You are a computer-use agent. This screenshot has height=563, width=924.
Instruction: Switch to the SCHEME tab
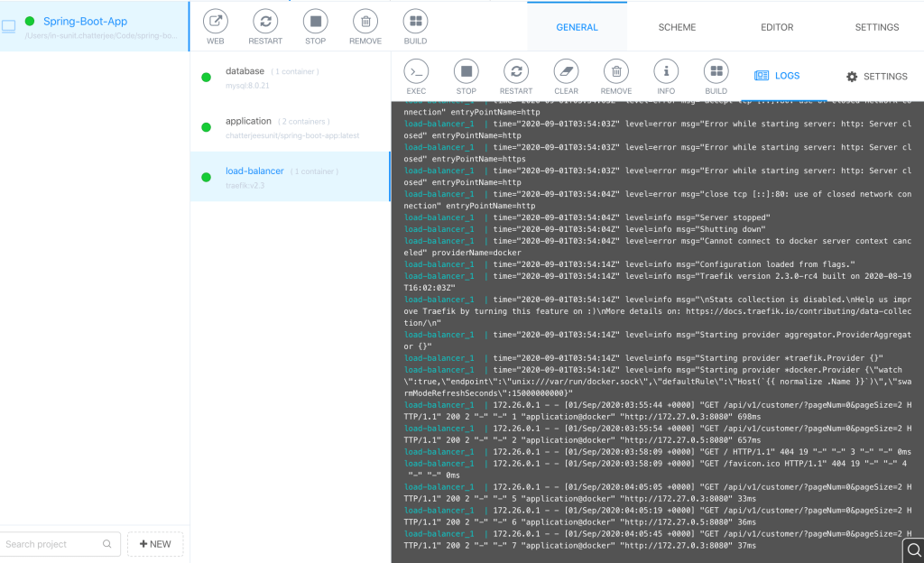point(677,27)
